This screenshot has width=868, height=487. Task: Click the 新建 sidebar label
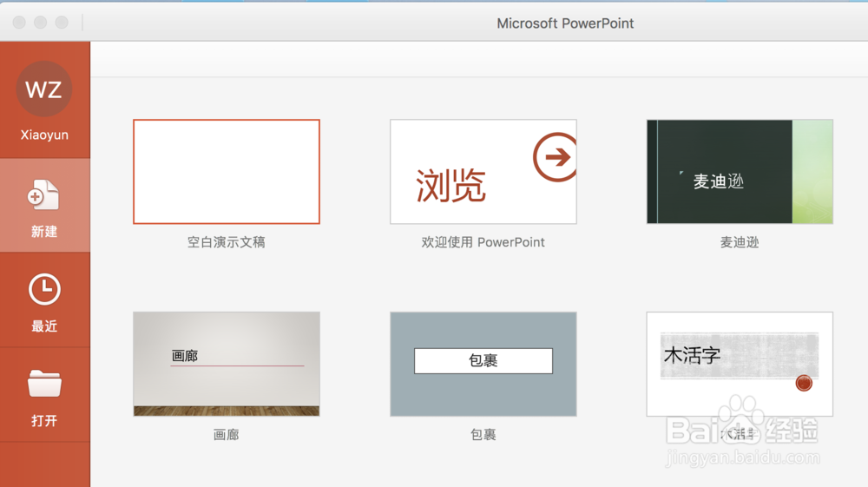[x=44, y=231]
